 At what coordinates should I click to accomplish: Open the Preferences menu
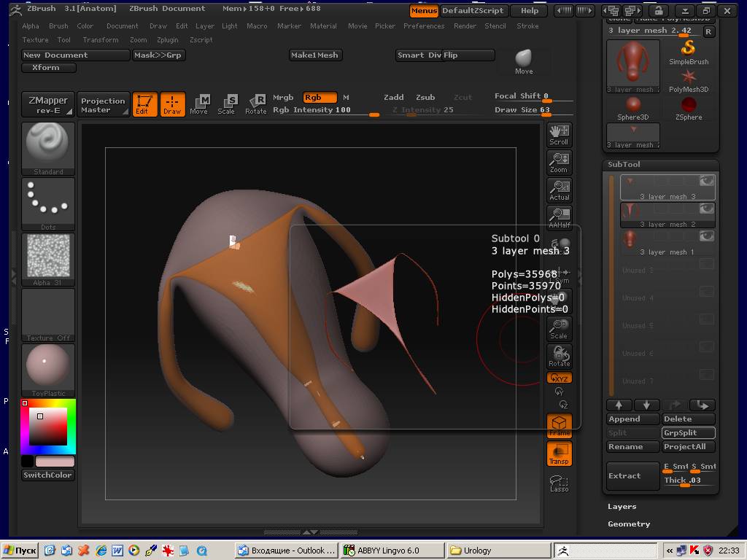point(423,26)
